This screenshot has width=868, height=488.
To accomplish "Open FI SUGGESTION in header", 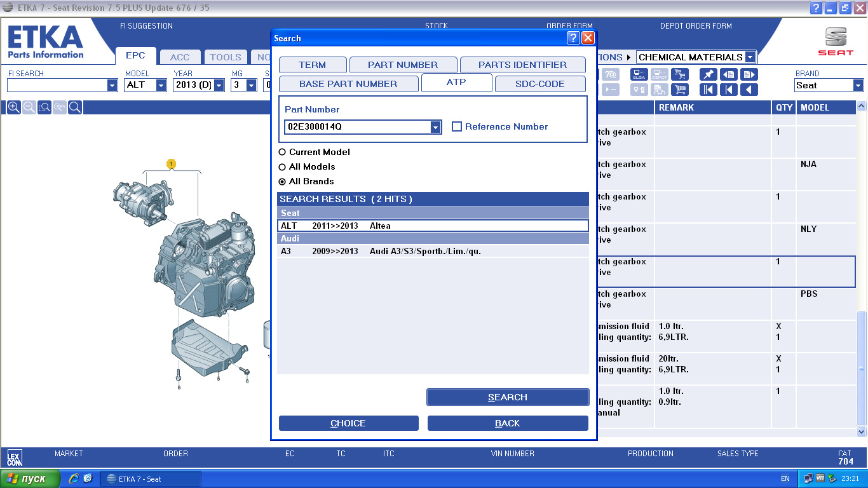I will 146,26.
